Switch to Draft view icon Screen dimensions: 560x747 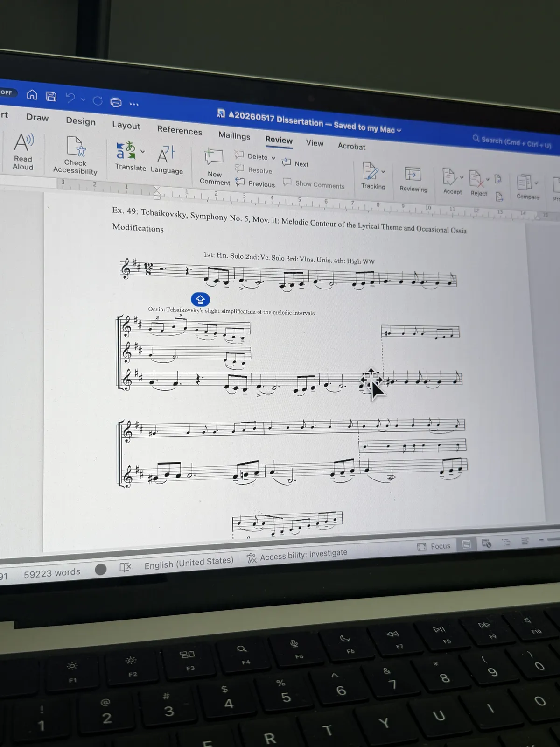(x=525, y=541)
